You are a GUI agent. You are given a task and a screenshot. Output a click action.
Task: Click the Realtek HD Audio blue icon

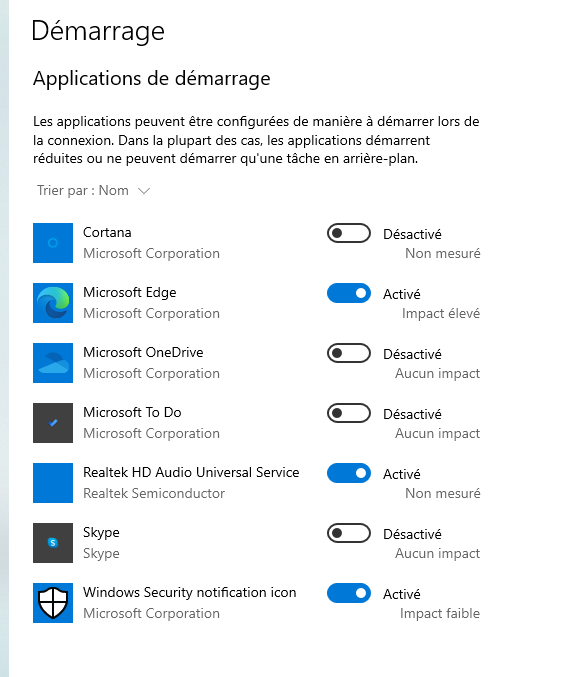pyautogui.click(x=53, y=483)
